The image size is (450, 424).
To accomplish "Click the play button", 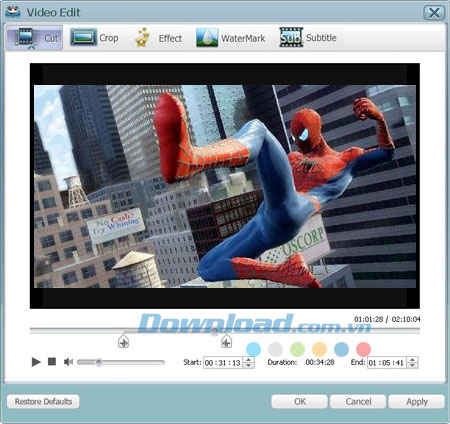I will pos(36,362).
